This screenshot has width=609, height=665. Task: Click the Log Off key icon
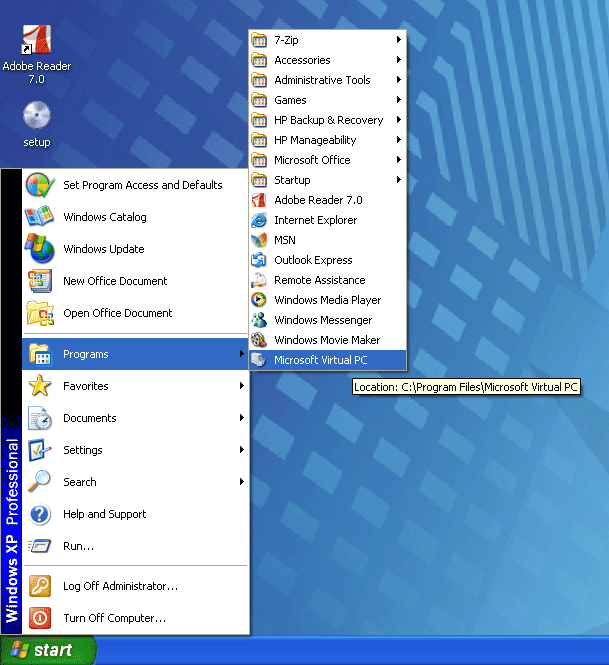pos(39,586)
